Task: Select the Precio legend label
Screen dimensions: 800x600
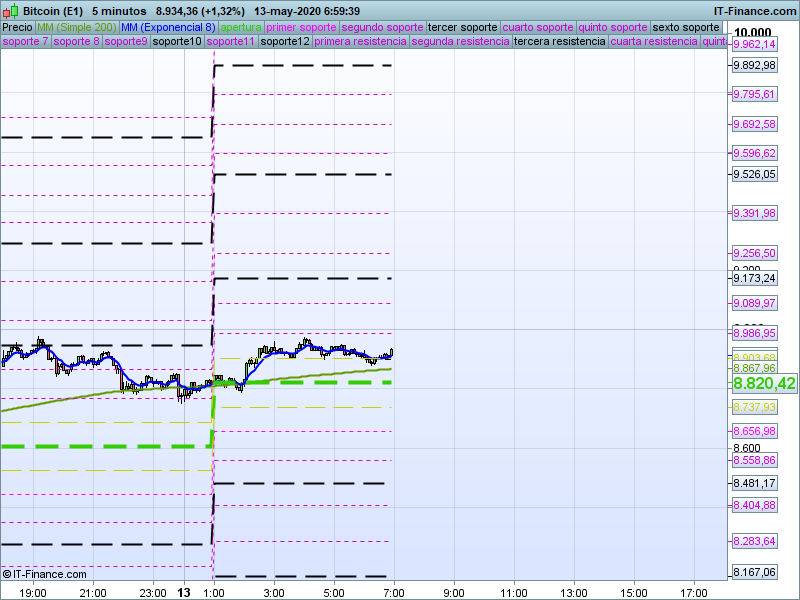Action: pos(17,27)
